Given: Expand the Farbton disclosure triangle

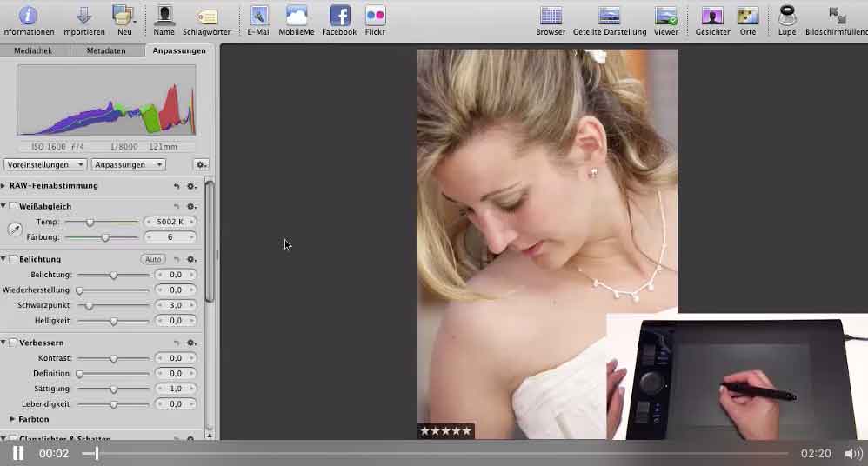Looking at the screenshot, I should pyautogui.click(x=12, y=419).
